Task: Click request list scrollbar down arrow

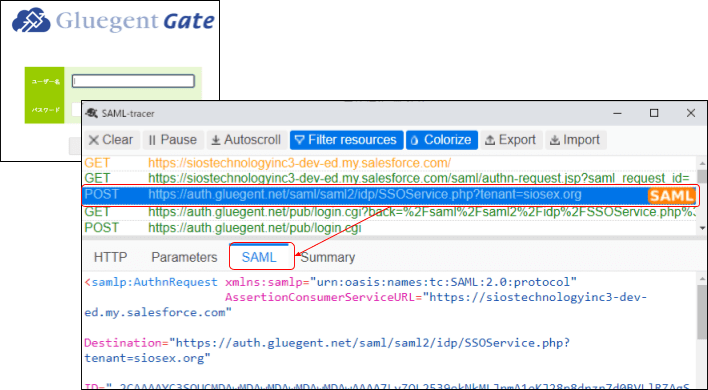Action: click(702, 228)
